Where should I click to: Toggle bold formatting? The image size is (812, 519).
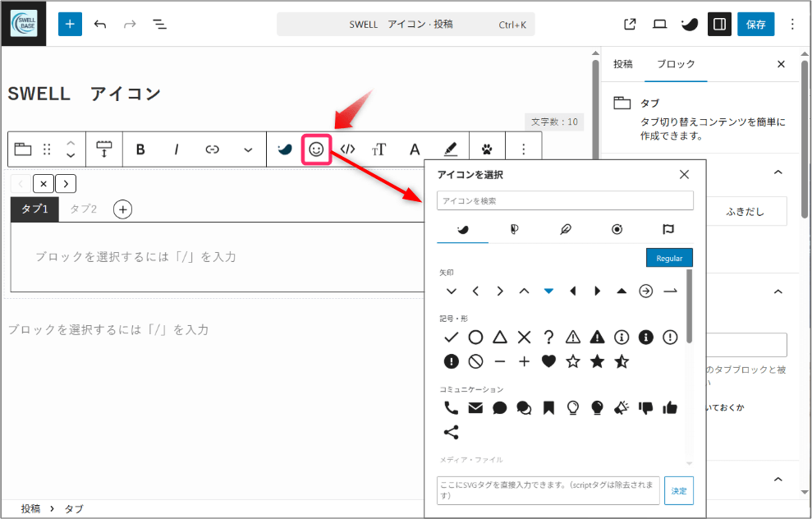click(x=140, y=149)
